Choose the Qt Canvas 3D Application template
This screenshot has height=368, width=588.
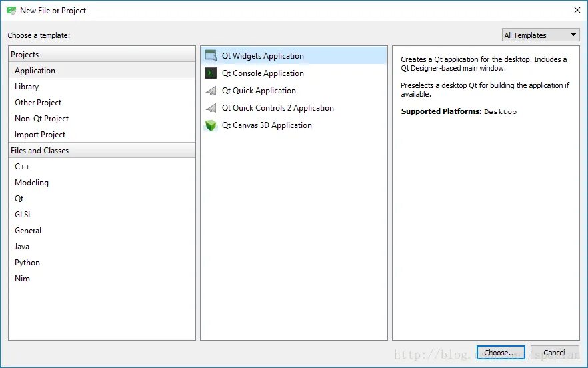293,125
